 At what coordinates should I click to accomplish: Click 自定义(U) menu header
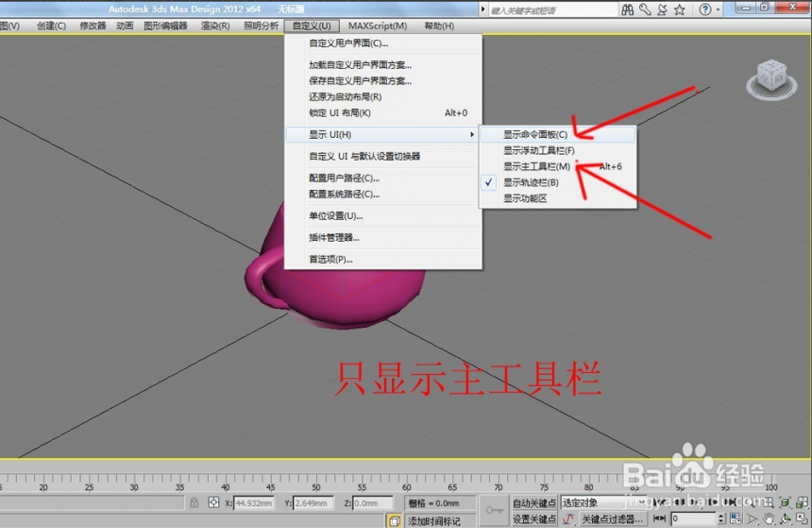[x=312, y=26]
